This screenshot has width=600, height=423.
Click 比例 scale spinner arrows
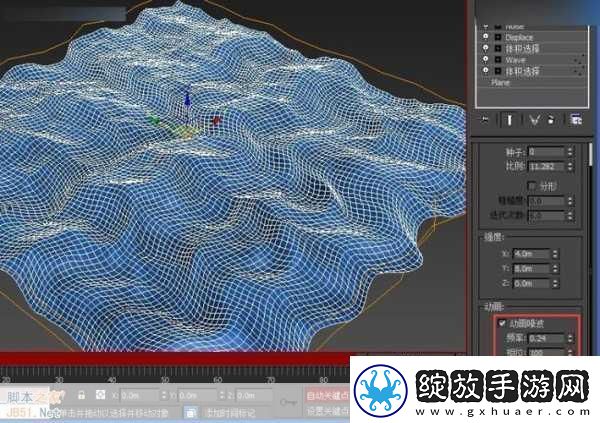[570, 167]
